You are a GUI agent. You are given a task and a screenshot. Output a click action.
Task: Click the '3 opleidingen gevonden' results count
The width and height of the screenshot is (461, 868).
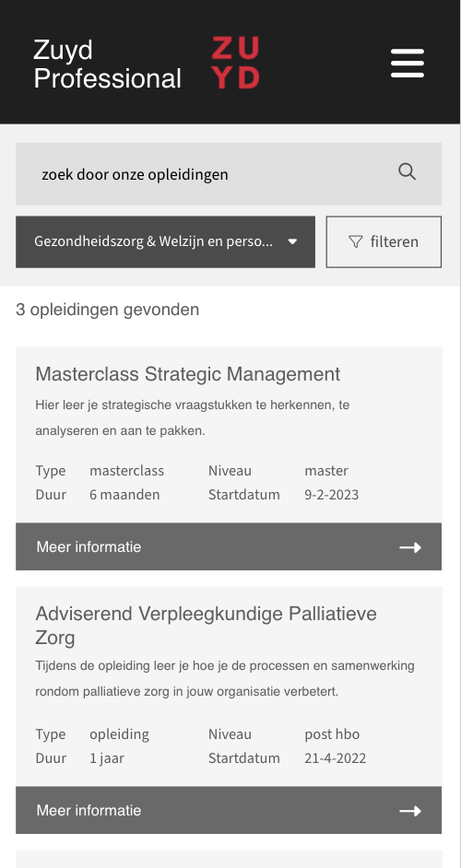click(x=108, y=310)
